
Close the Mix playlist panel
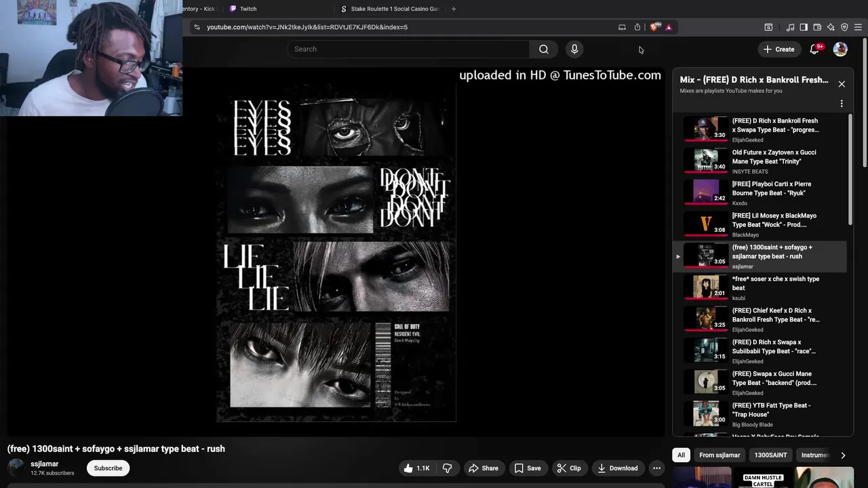point(842,84)
